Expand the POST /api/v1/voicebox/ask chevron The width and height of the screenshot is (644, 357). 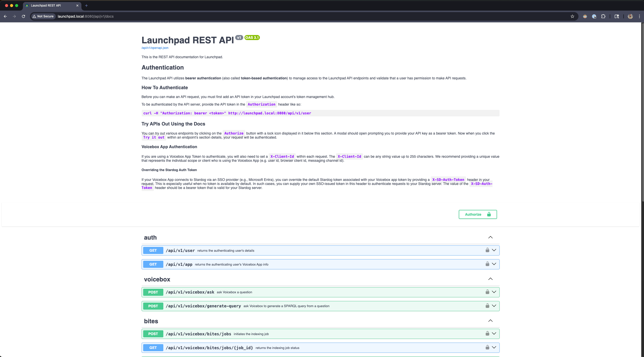tap(494, 292)
